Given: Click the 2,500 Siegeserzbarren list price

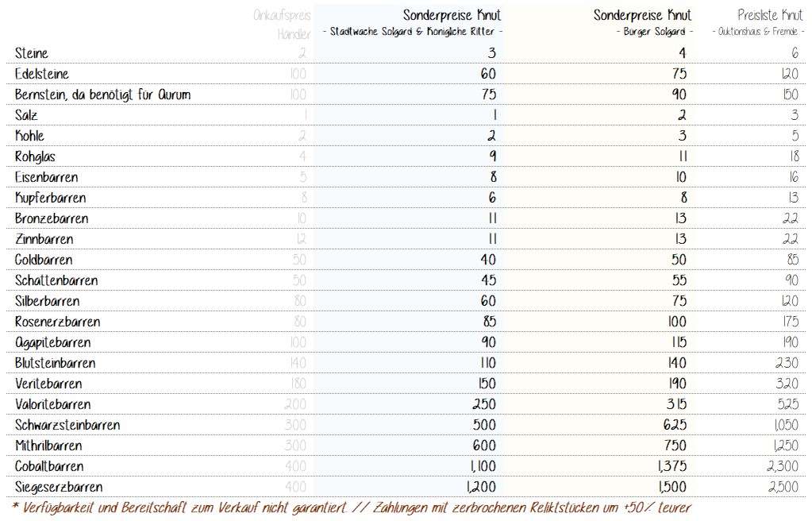Looking at the screenshot, I should (x=783, y=487).
